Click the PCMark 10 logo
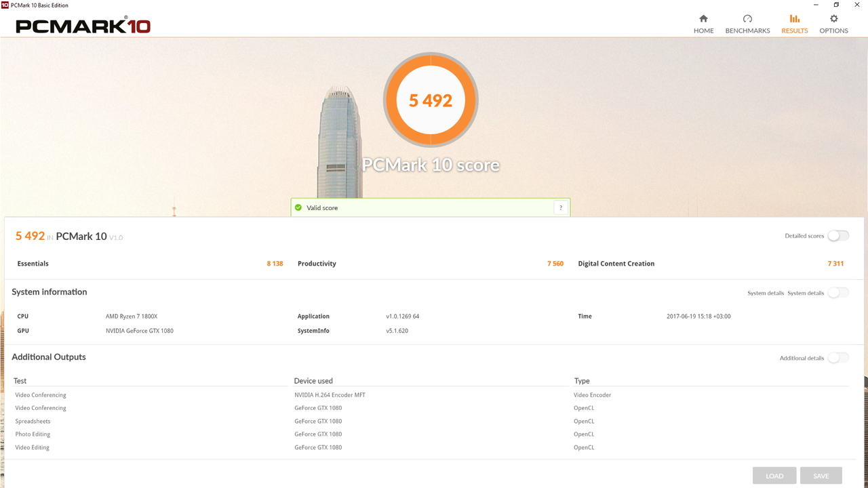The image size is (868, 488). (83, 26)
